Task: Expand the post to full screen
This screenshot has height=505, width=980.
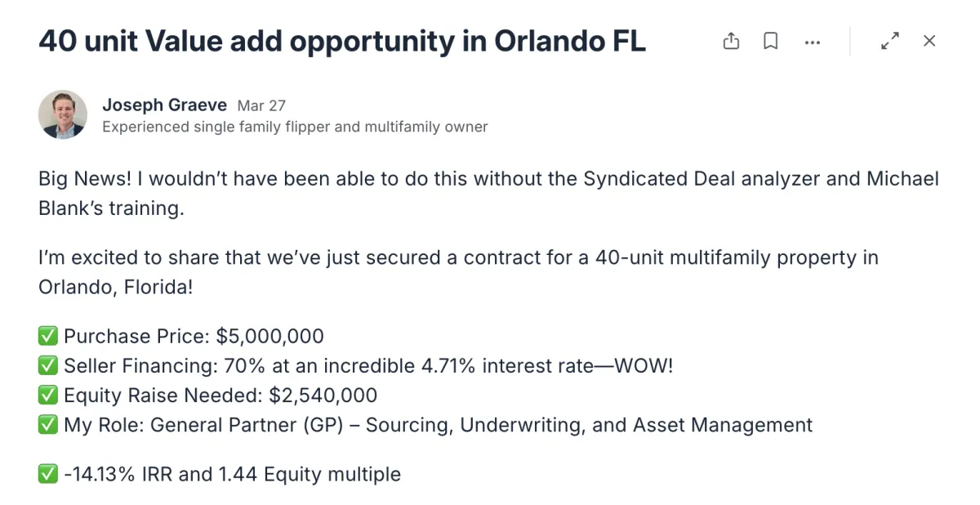Action: pos(890,41)
